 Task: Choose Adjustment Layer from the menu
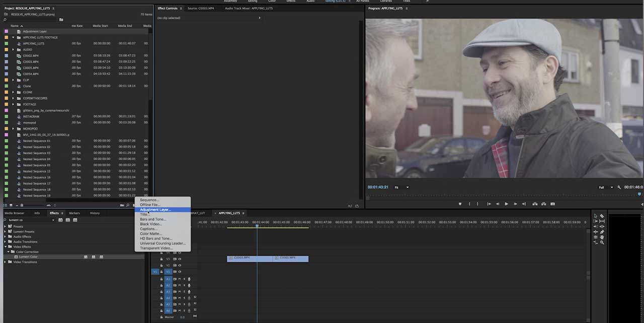pyautogui.click(x=163, y=210)
